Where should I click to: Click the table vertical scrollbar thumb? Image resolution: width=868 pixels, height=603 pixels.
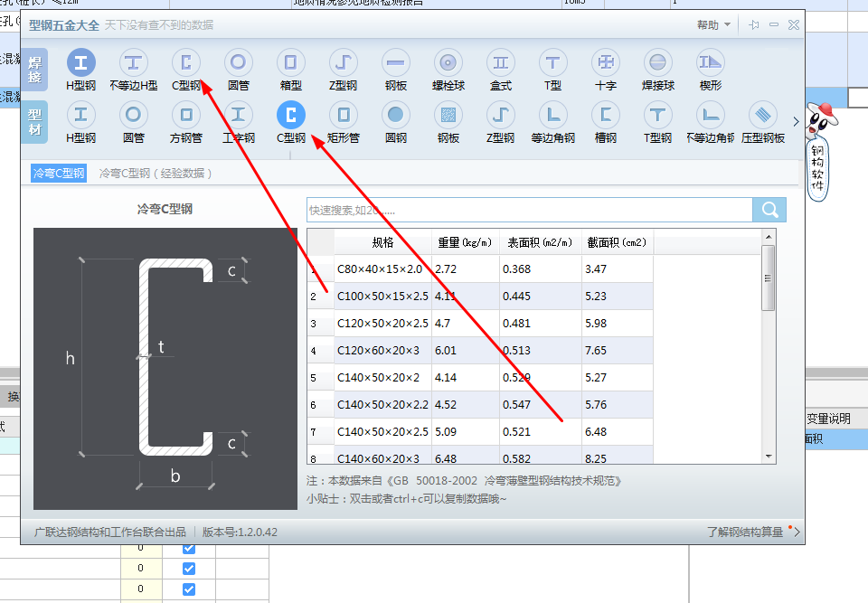point(769,278)
